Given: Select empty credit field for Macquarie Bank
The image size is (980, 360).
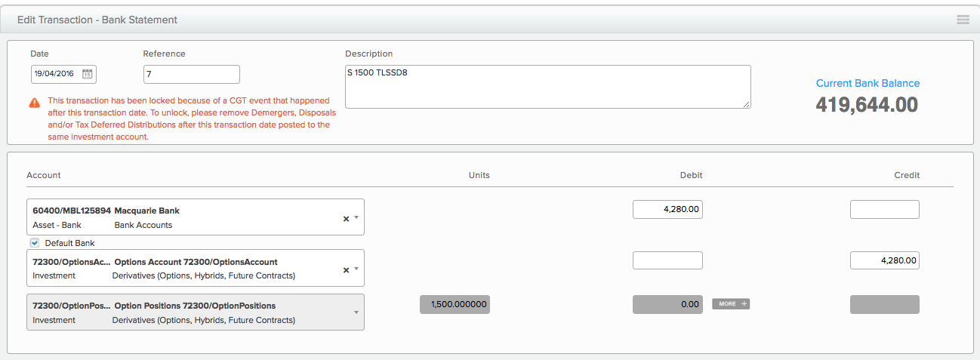Looking at the screenshot, I should click(885, 210).
